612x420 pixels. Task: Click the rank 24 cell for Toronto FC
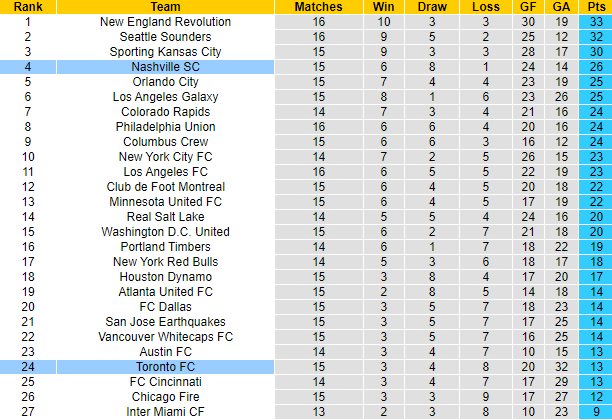click(x=27, y=366)
